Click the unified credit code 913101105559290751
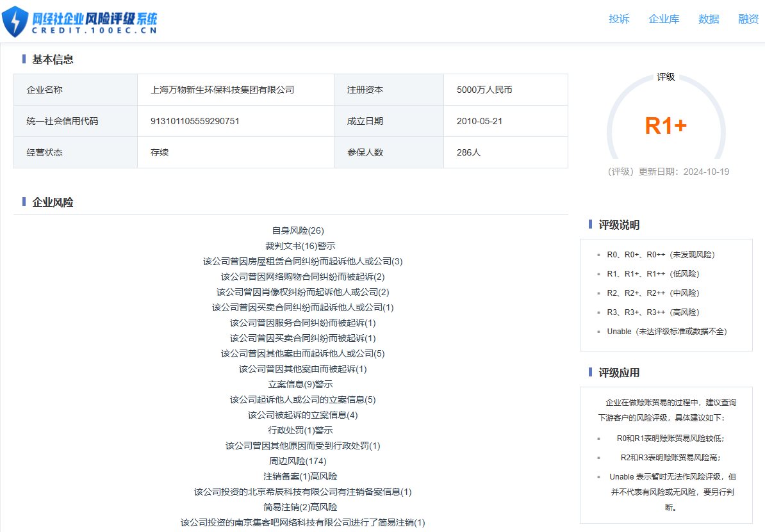Screen dimensions: 765x532 195,121
